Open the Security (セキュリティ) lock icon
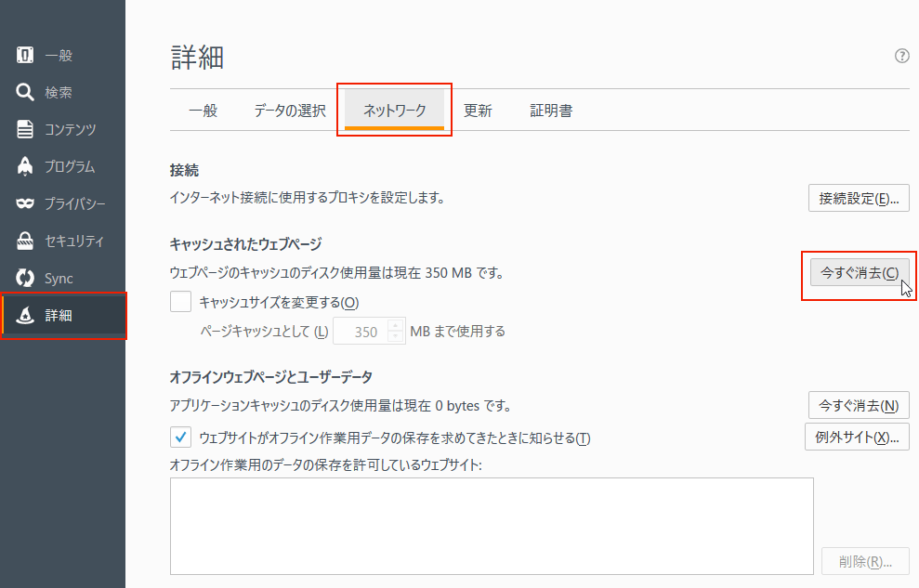919x588 pixels. tap(26, 242)
